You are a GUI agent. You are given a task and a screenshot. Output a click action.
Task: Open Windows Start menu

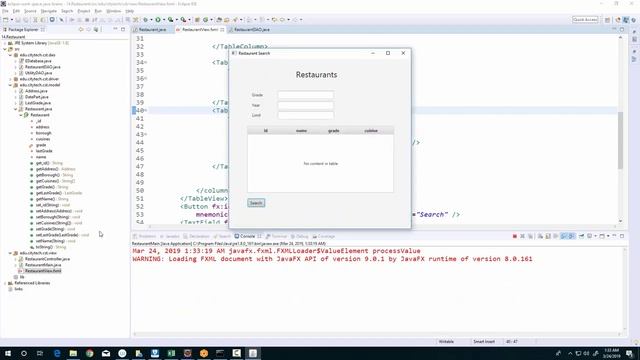pyautogui.click(x=8, y=353)
